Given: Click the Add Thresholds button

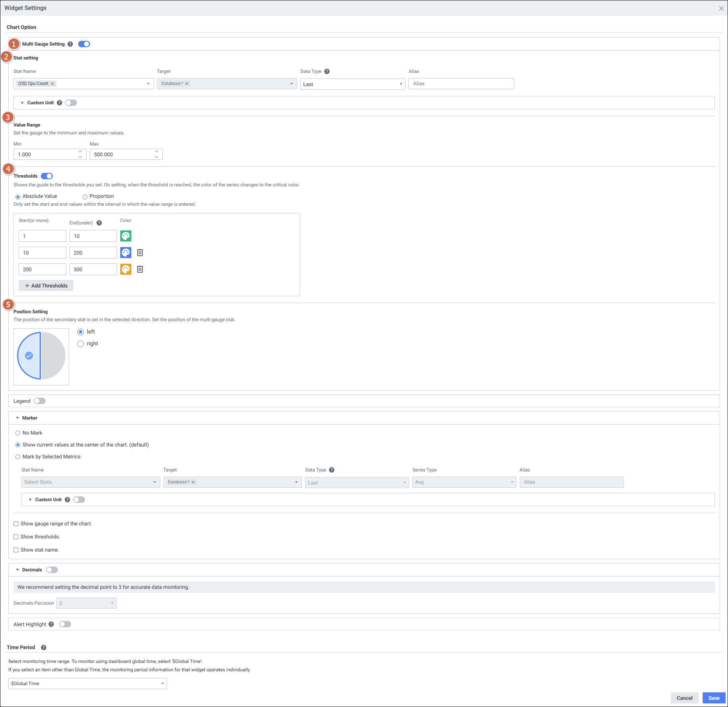Looking at the screenshot, I should pyautogui.click(x=46, y=285).
